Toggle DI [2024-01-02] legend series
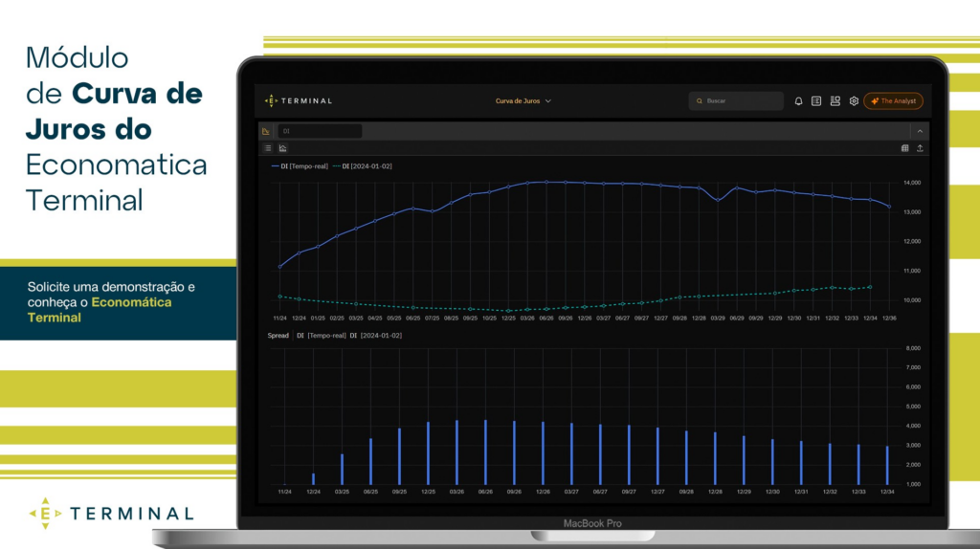The width and height of the screenshot is (980, 549). (363, 166)
